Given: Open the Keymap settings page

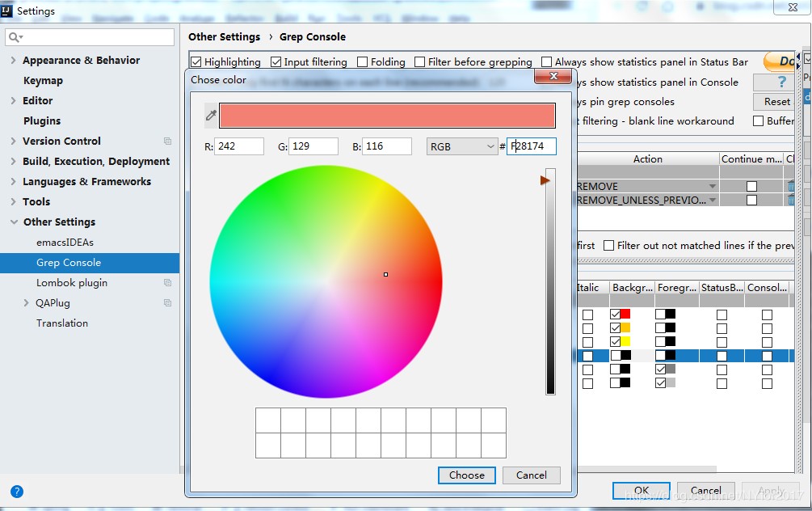Looking at the screenshot, I should [43, 80].
